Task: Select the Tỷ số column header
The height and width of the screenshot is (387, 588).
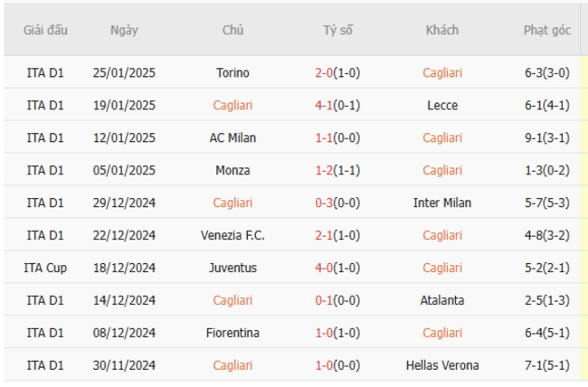Action: pos(338,30)
